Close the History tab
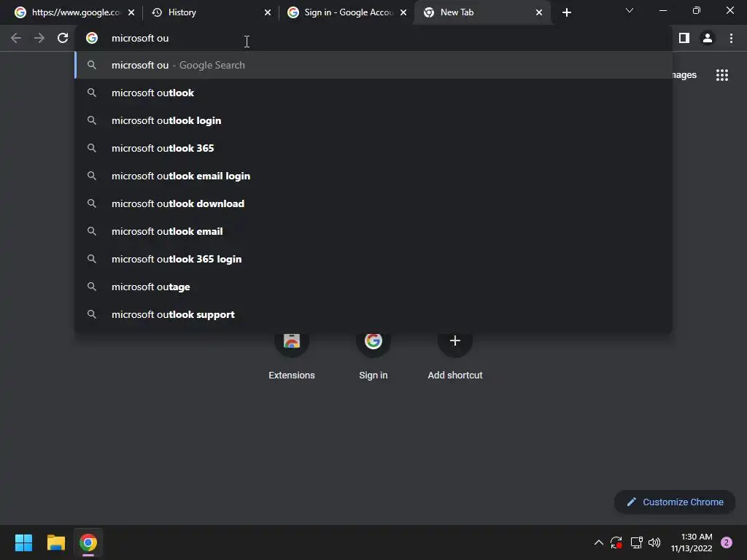Screen dimensions: 747x560 coord(268,12)
